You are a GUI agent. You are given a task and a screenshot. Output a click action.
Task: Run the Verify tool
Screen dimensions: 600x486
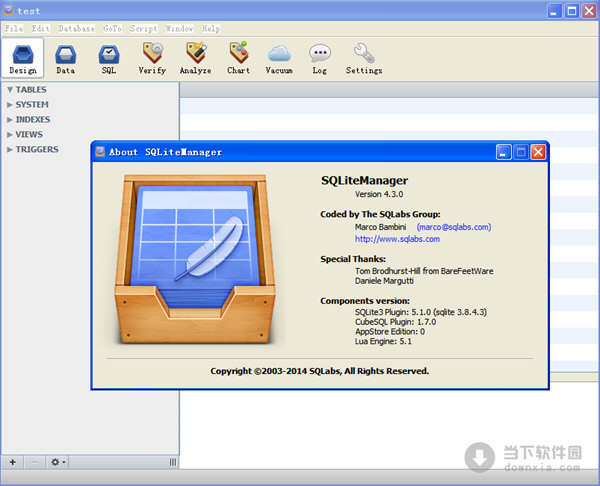pos(152,58)
